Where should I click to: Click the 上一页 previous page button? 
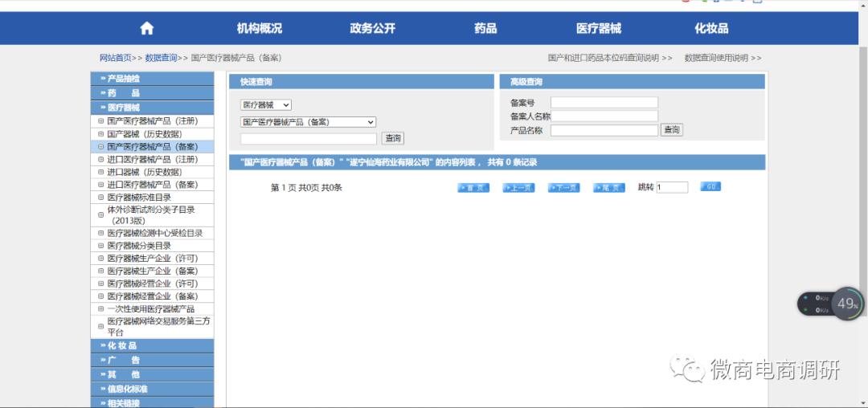[518, 188]
